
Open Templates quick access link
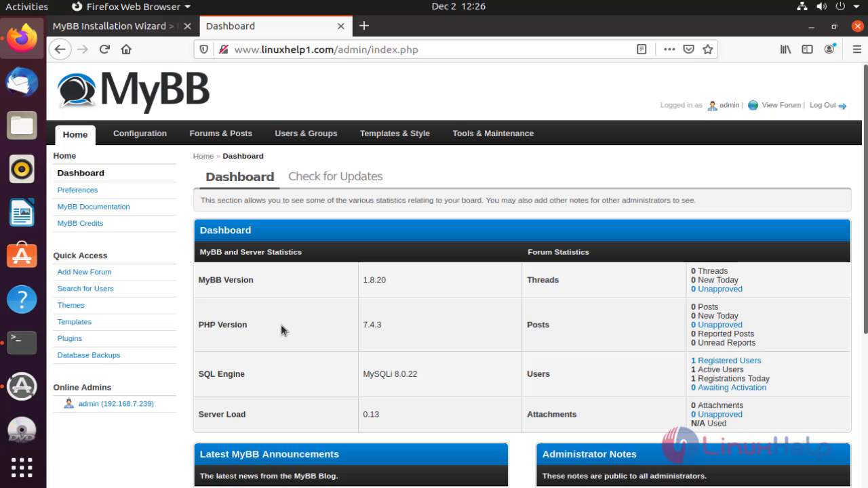(x=74, y=322)
